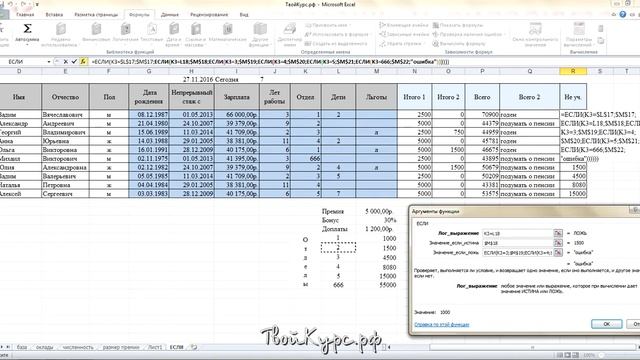Open Other functions (Другие функции) library
Screen dimensions: 640x360
(x=260, y=34)
